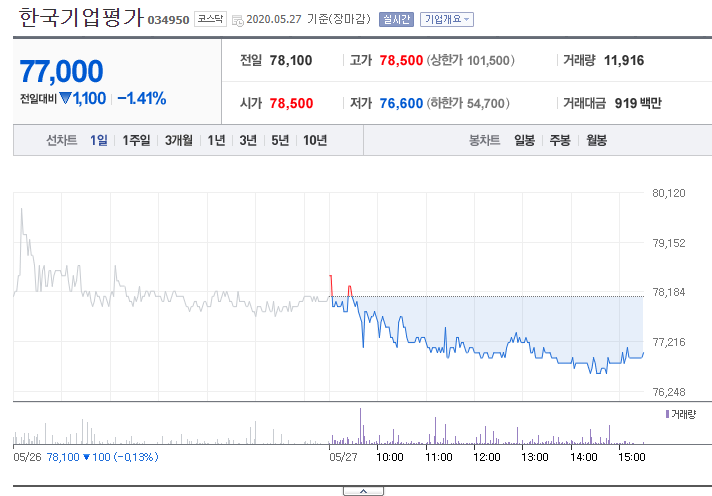Screen dimensions: 712x496
Task: Click the 14:00 time axis label
Action: [584, 457]
